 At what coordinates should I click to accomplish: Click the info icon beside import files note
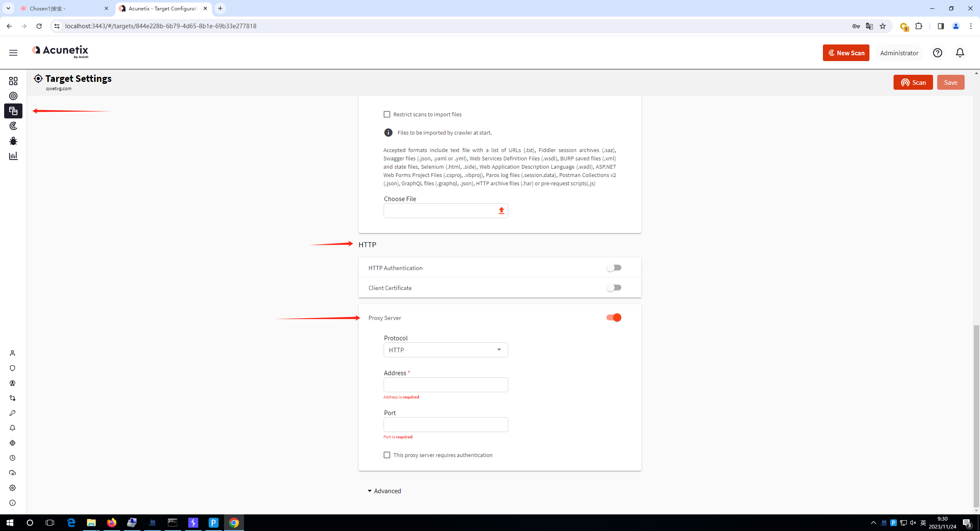point(388,133)
